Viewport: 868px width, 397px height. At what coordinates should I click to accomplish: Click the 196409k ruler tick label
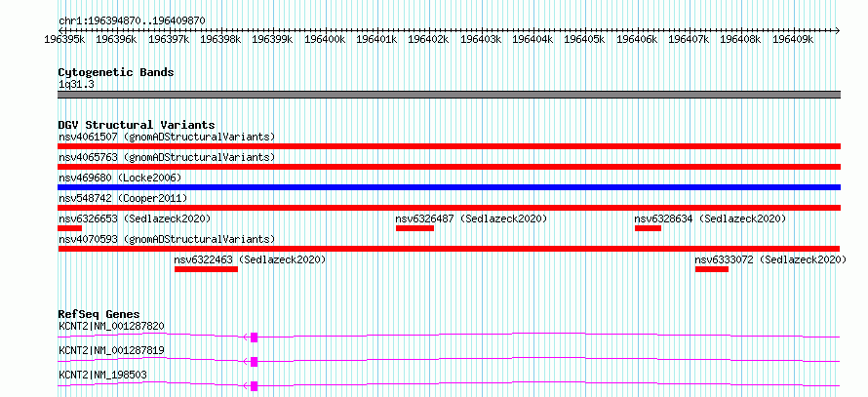point(793,39)
